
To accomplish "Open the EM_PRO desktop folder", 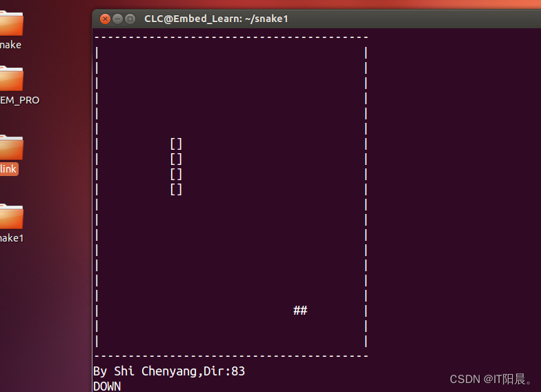I will 11,79.
